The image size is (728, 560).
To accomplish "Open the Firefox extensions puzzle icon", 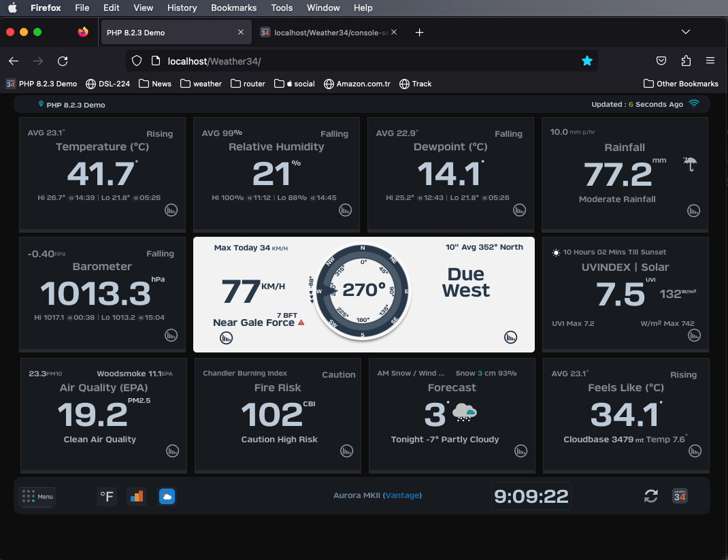I will 686,61.
